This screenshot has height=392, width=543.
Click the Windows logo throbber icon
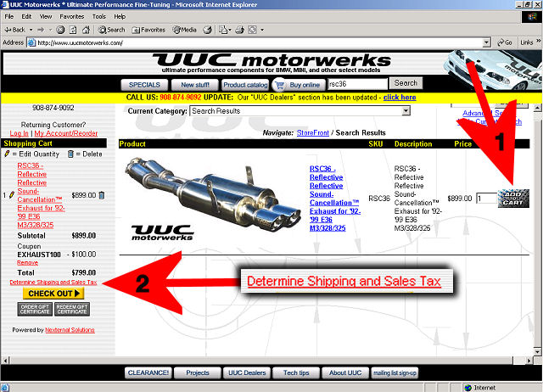click(x=532, y=17)
